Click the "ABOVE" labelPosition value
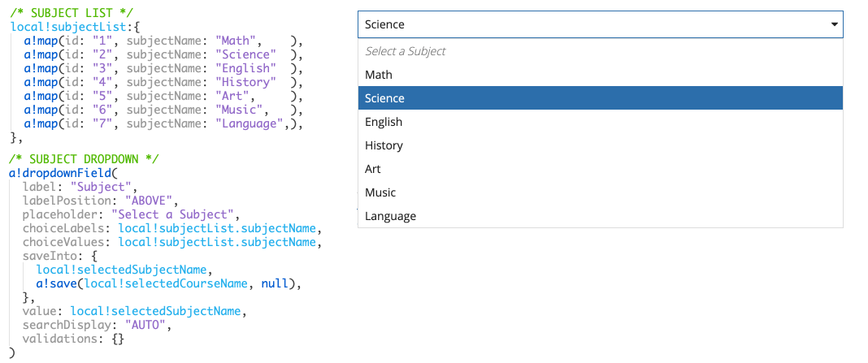This screenshot has width=868, height=363. pyautogui.click(x=150, y=201)
